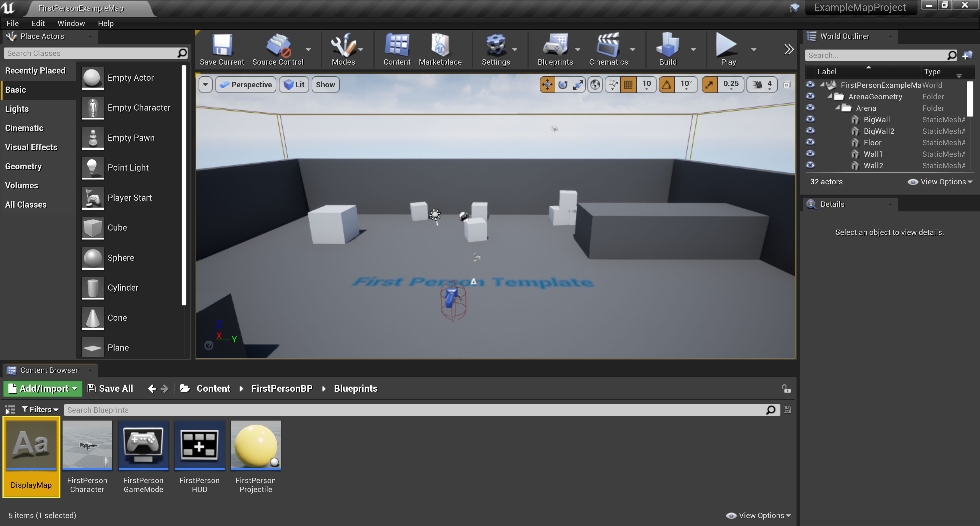This screenshot has width=980, height=526.
Task: Select the translate gizmo tool in viewport
Action: pos(547,85)
